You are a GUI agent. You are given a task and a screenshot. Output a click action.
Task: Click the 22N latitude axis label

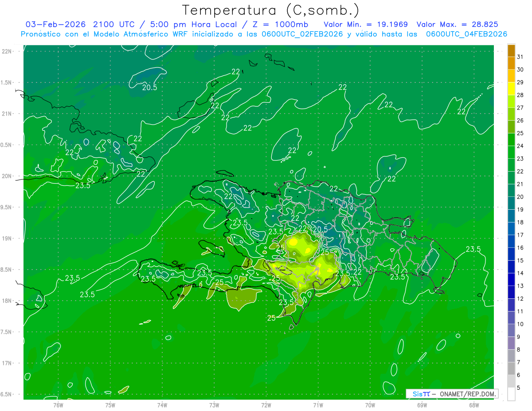click(7, 51)
